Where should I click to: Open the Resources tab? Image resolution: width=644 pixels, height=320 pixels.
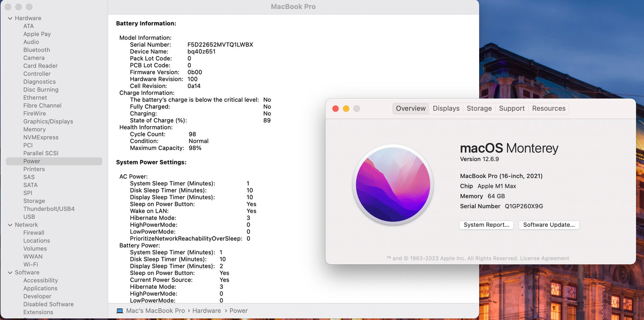[x=549, y=108]
